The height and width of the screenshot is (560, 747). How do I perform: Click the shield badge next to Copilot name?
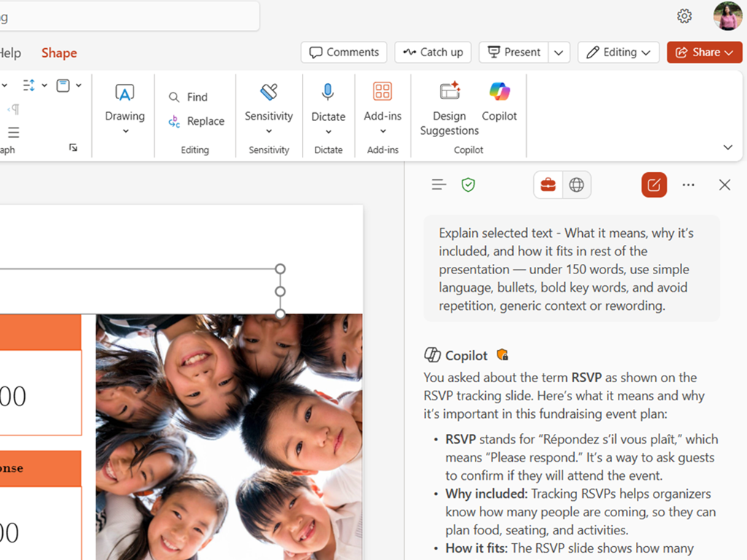click(x=502, y=355)
